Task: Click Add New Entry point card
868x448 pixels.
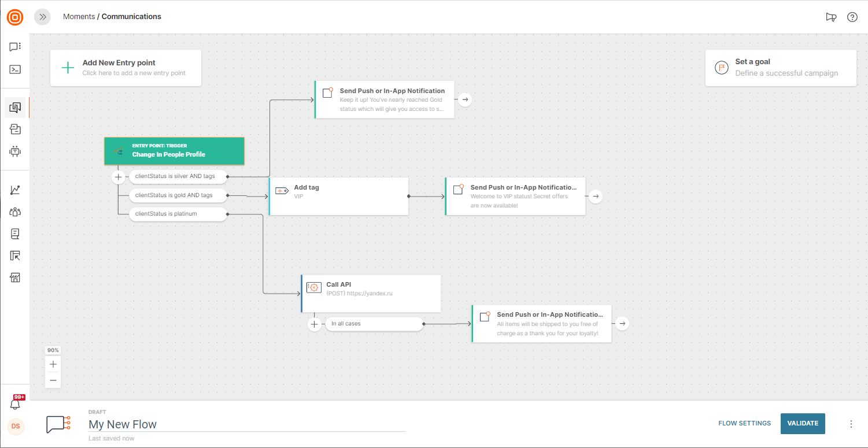Action: click(125, 68)
